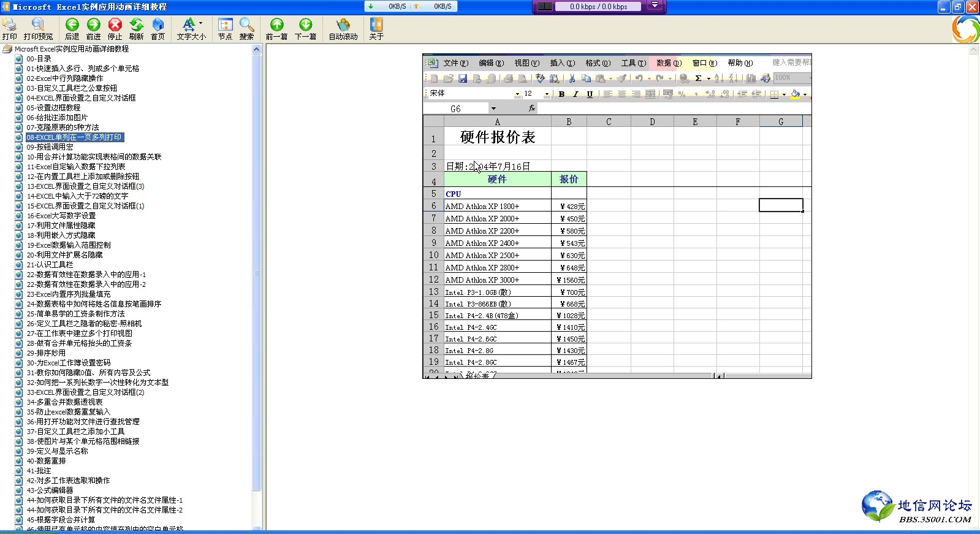980x534 pixels.
Task: Select column header D in spreadsheet
Action: (x=652, y=121)
